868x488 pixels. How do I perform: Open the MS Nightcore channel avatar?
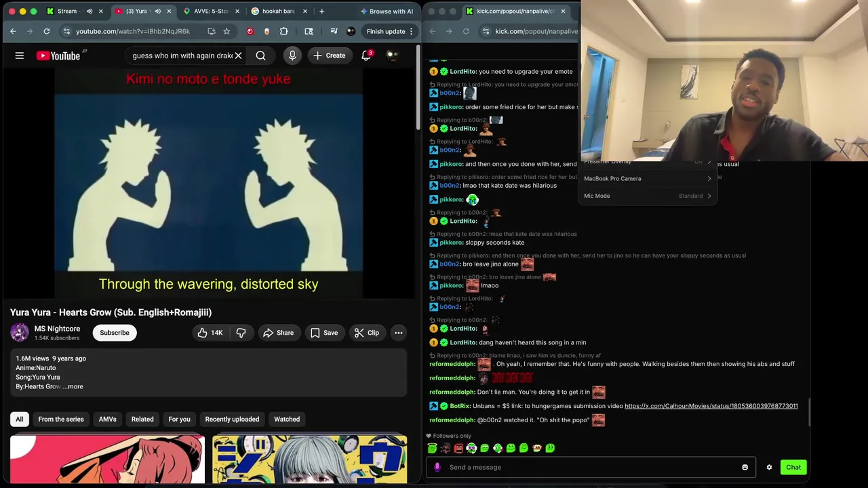(20, 332)
